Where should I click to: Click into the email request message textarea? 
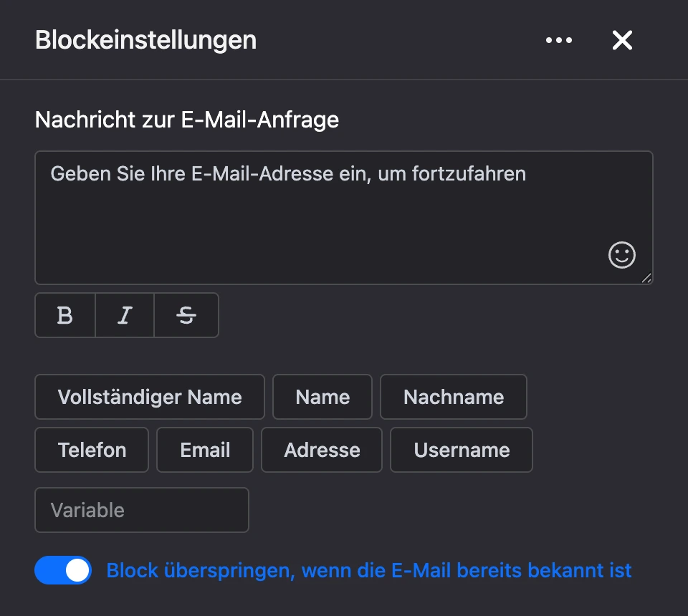click(343, 218)
